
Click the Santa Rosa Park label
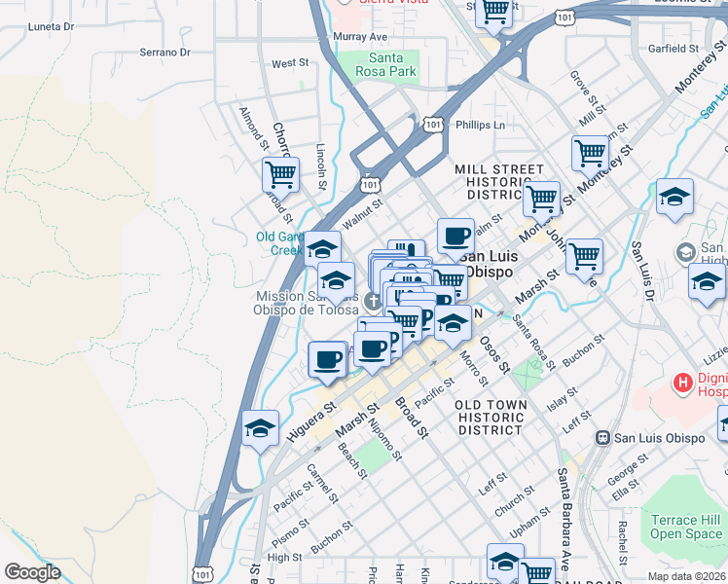(x=385, y=64)
